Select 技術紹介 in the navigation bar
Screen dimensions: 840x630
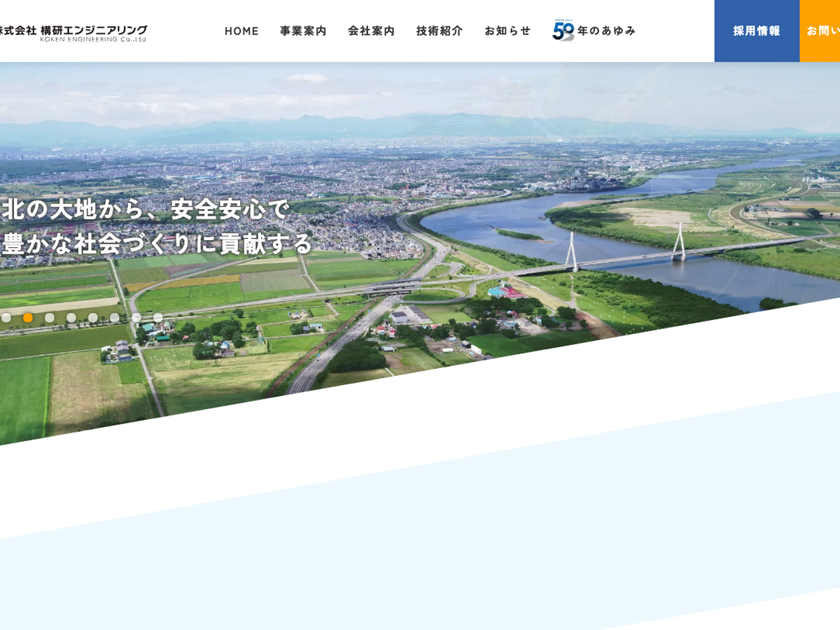pos(440,31)
